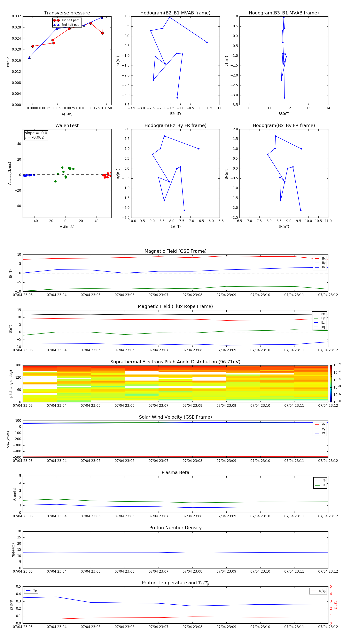Click the 'Solar Wind Velocity (GSE Frame)' title

(175, 417)
